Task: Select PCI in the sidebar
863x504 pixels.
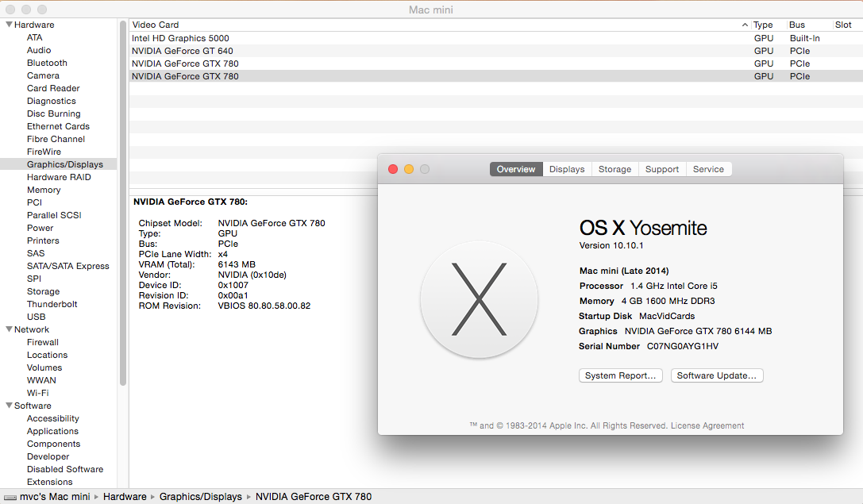Action: click(x=34, y=202)
